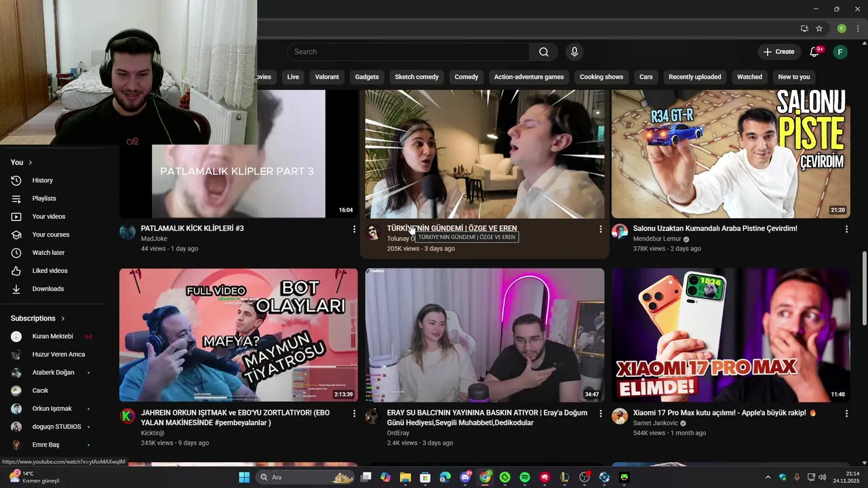Open the taskbar weather widget

click(x=34, y=477)
